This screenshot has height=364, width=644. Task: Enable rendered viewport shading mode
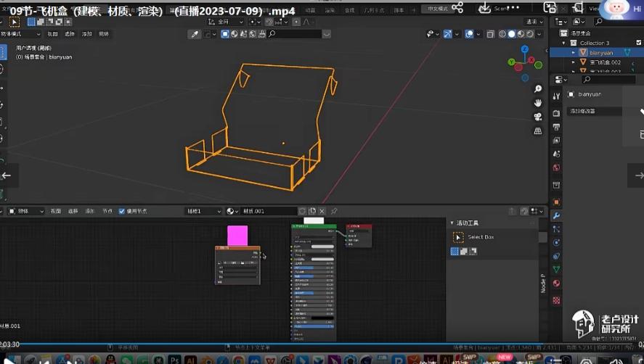529,34
